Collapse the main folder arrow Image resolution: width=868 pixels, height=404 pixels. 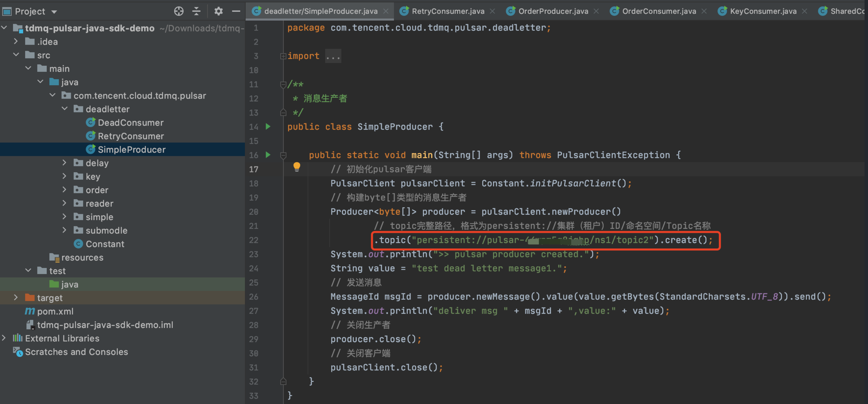(28, 68)
